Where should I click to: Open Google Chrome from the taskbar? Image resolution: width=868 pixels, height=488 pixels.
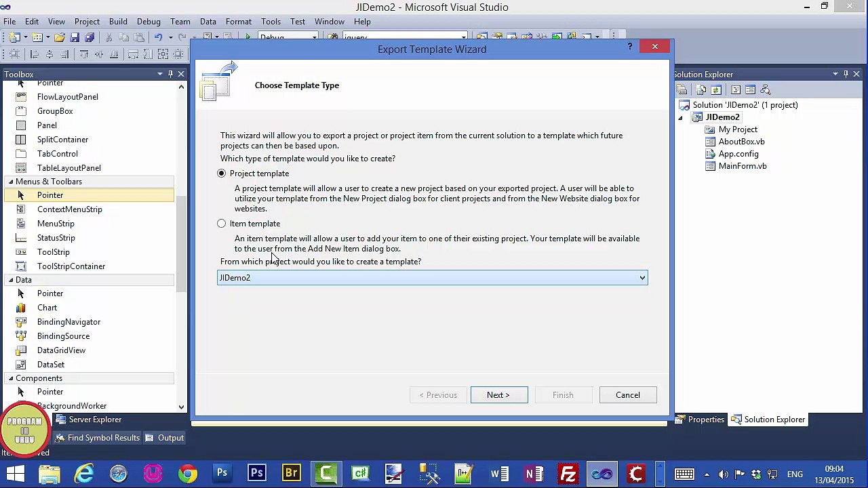tap(188, 473)
